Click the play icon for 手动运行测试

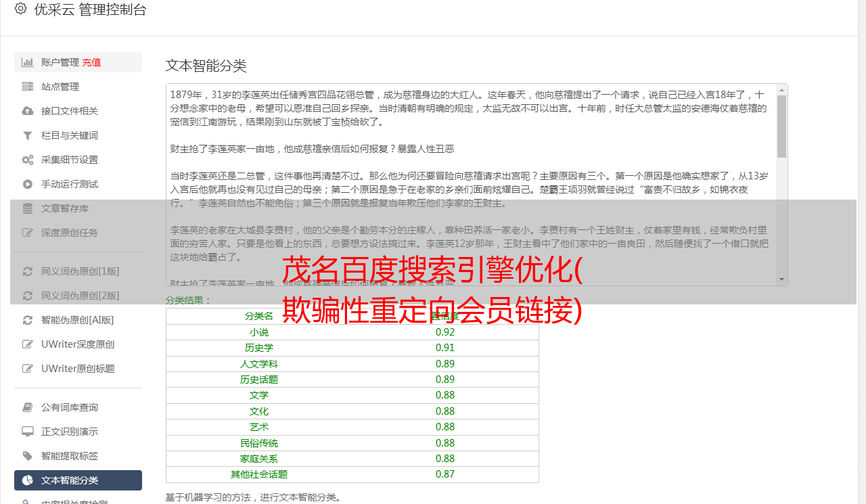pos(27,184)
